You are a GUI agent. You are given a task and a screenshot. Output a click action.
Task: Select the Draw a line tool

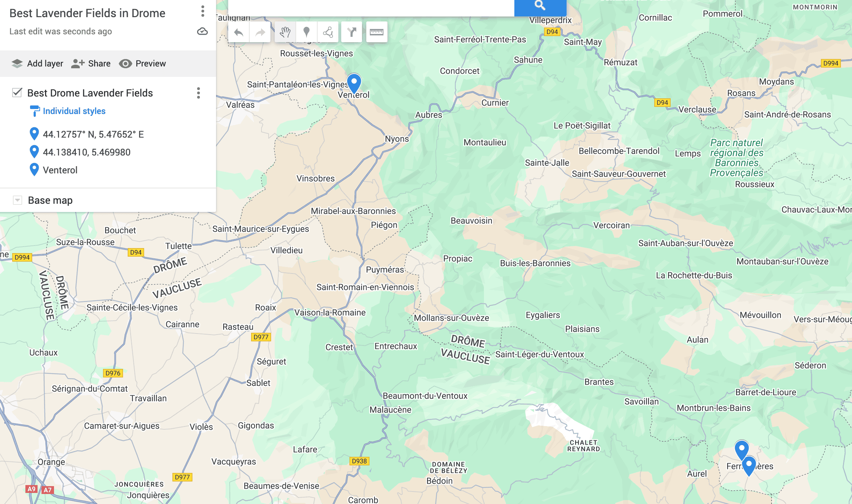[328, 32]
